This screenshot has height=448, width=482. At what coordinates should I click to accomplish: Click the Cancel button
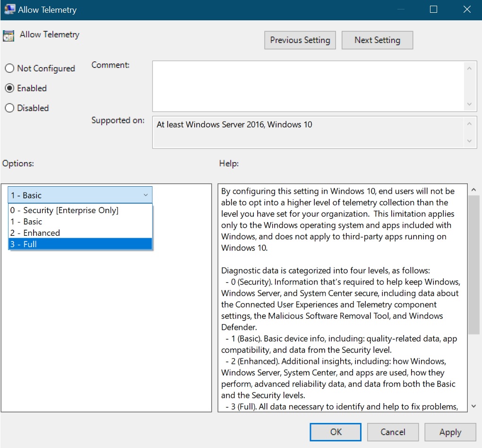[x=393, y=432]
